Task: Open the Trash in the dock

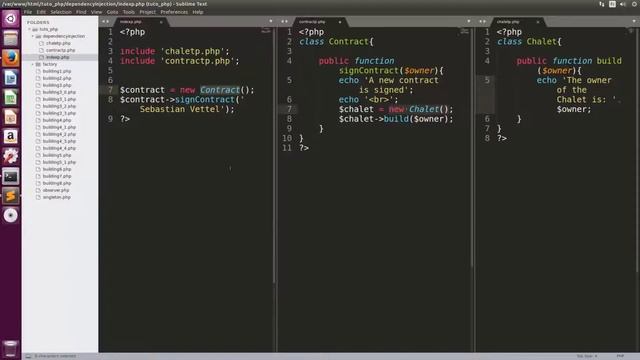Action: [11, 349]
